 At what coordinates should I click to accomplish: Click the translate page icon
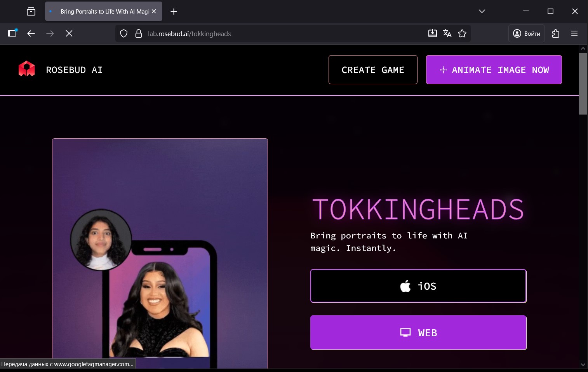point(447,33)
